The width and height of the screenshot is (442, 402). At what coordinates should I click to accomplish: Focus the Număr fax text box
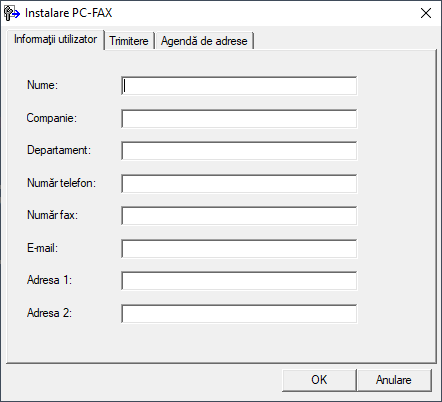pyautogui.click(x=239, y=216)
